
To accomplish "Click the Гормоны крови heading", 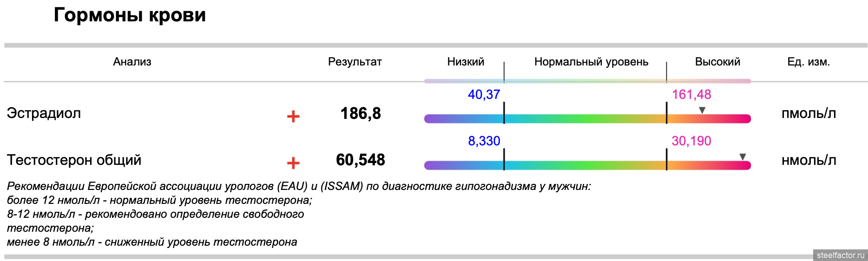I will (x=130, y=15).
